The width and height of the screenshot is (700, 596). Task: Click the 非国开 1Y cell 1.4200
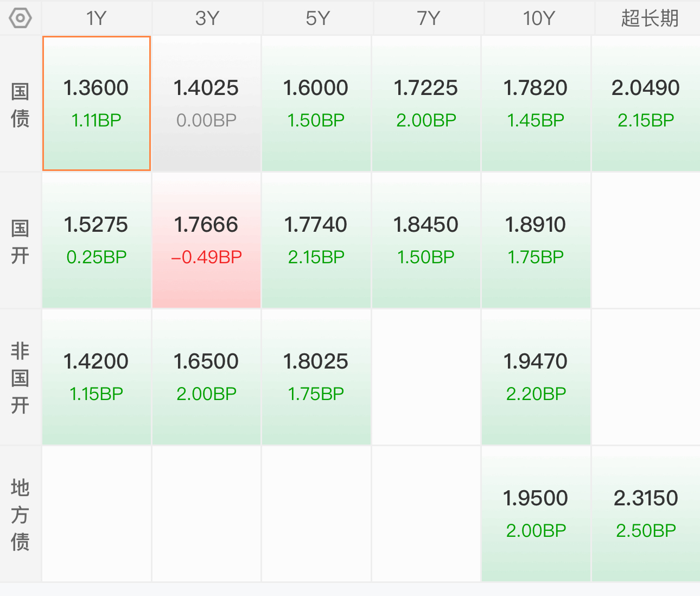point(97,377)
